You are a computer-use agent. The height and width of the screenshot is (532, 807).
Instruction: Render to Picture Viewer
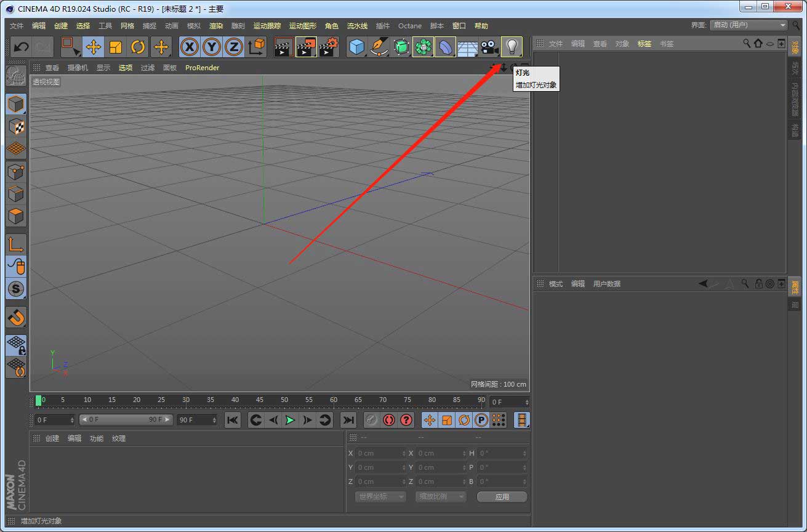(306, 47)
